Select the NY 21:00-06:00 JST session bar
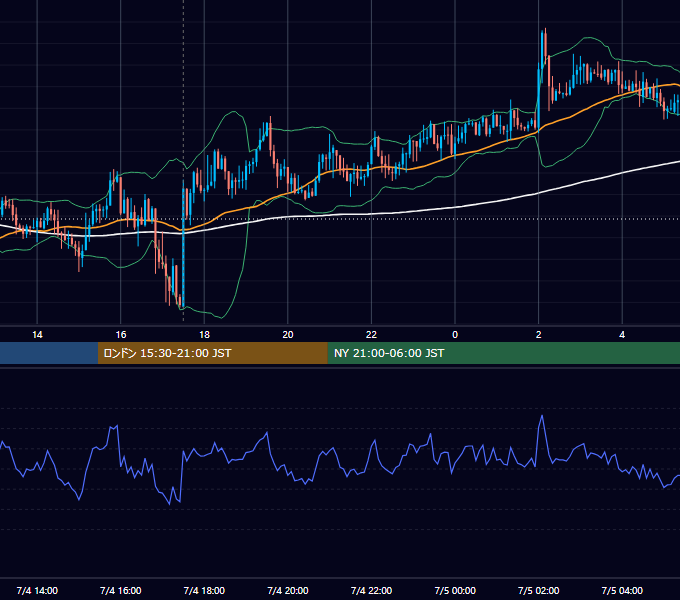This screenshot has width=680, height=600. [x=503, y=353]
